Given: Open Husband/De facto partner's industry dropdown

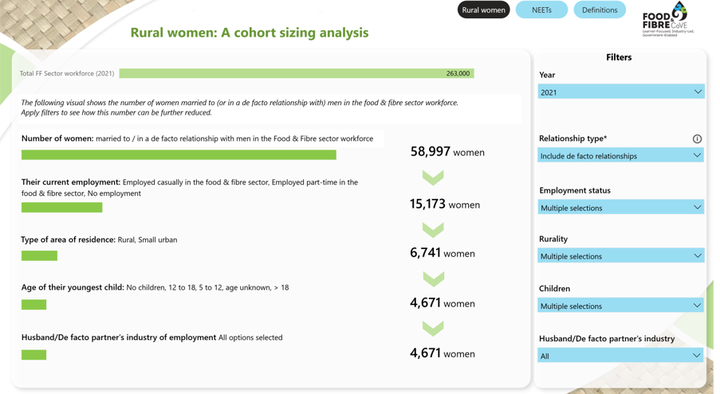Looking at the screenshot, I should [620, 355].
